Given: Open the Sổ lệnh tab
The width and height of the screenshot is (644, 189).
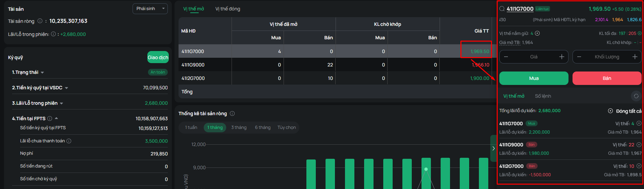Looking at the screenshot, I should [x=543, y=96].
